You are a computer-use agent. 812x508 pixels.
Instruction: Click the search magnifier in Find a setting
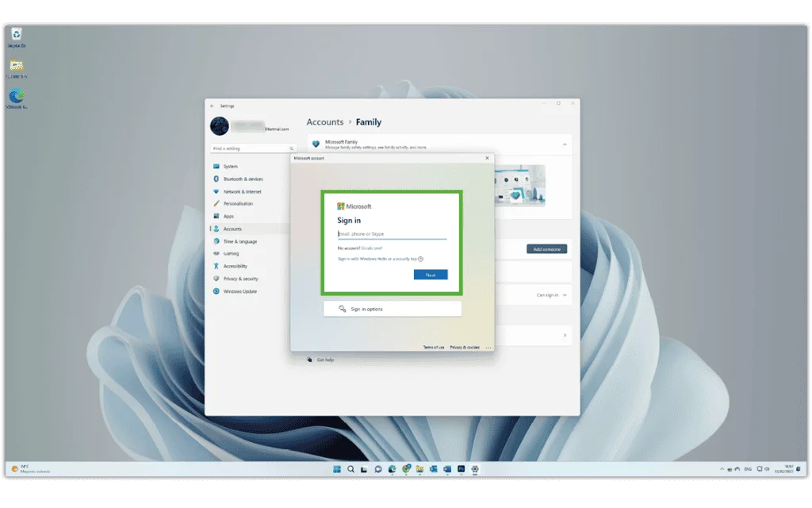(291, 148)
